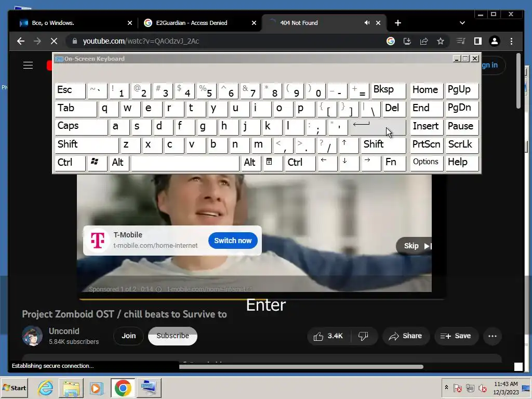
Task: Click the ad progress bar
Action: [262, 299]
